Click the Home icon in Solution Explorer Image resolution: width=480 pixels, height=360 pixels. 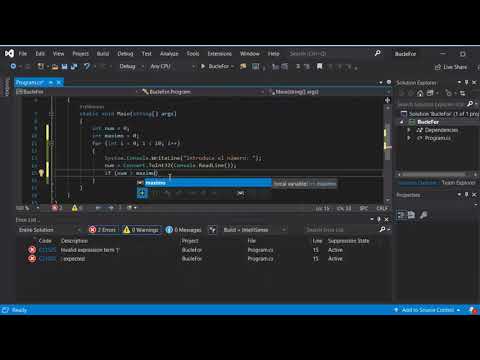pos(420,93)
